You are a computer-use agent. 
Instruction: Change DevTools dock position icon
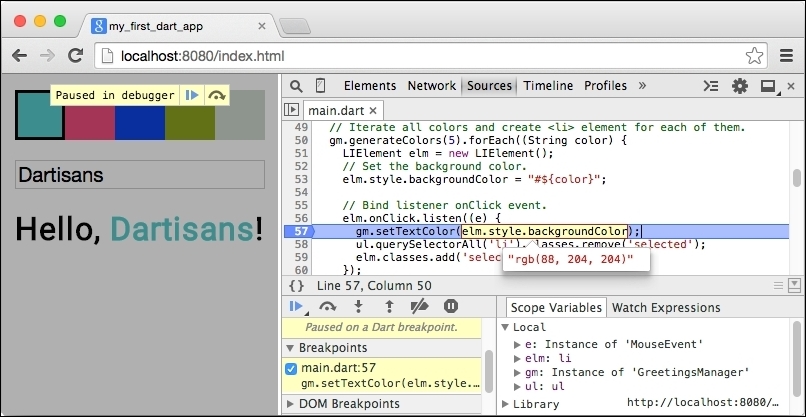click(x=769, y=86)
